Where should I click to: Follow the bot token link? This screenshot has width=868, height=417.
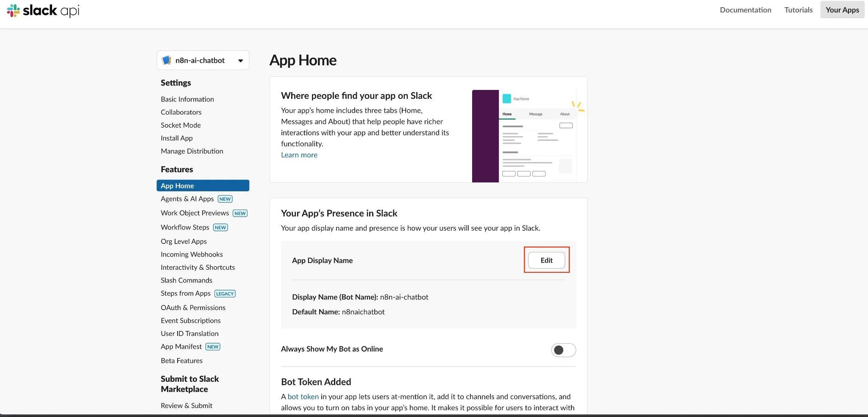pos(303,397)
